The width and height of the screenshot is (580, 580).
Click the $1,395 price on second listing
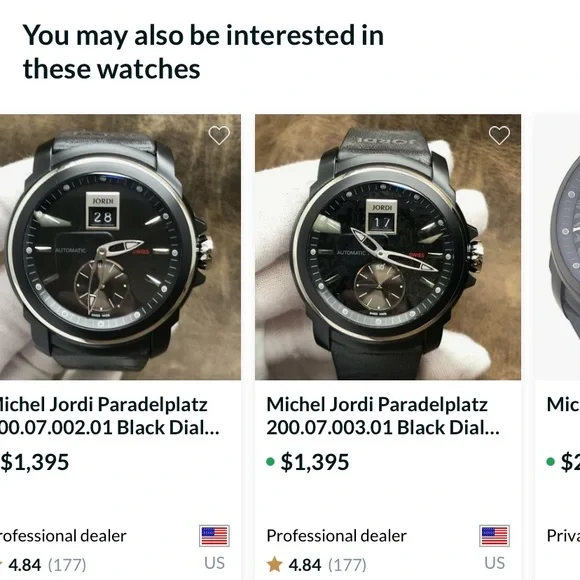[315, 462]
